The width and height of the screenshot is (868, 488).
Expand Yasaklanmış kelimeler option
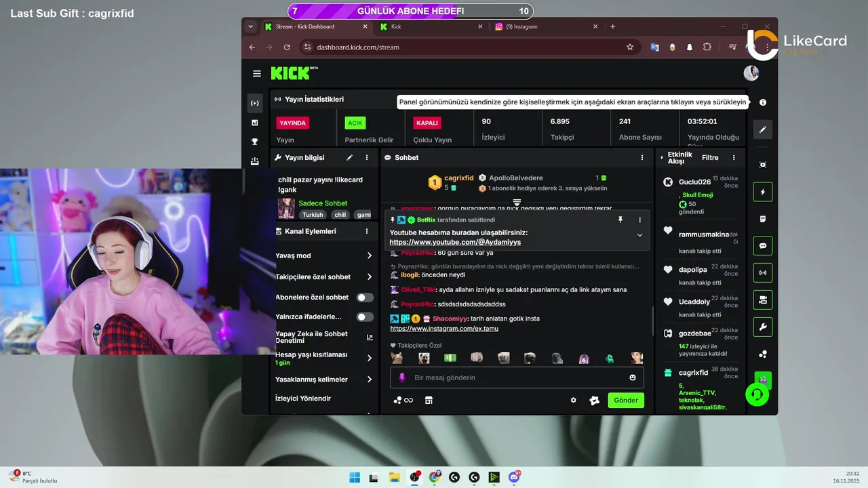click(x=370, y=380)
